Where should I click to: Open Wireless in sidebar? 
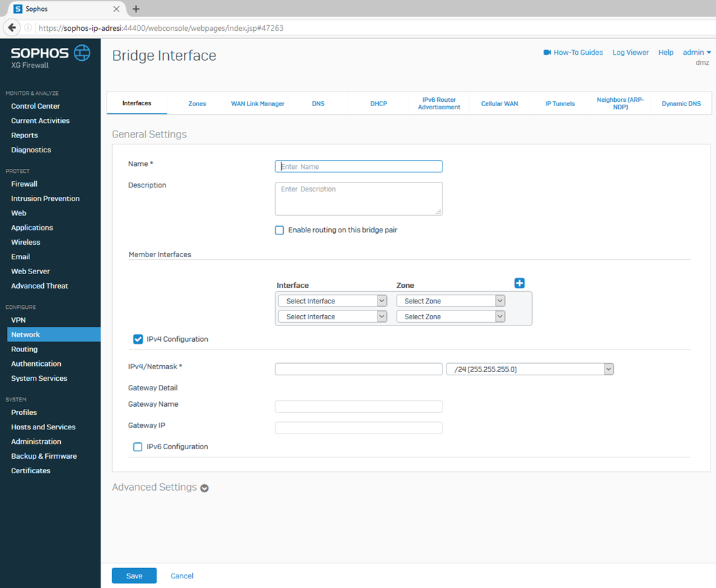coord(25,243)
